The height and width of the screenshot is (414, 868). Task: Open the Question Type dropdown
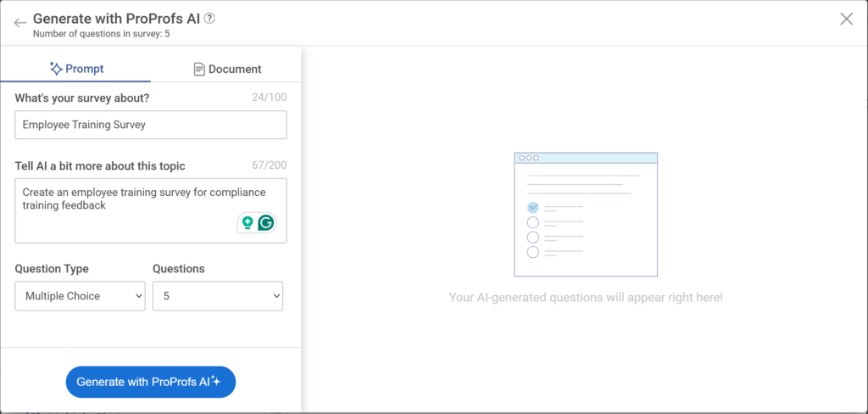click(80, 296)
